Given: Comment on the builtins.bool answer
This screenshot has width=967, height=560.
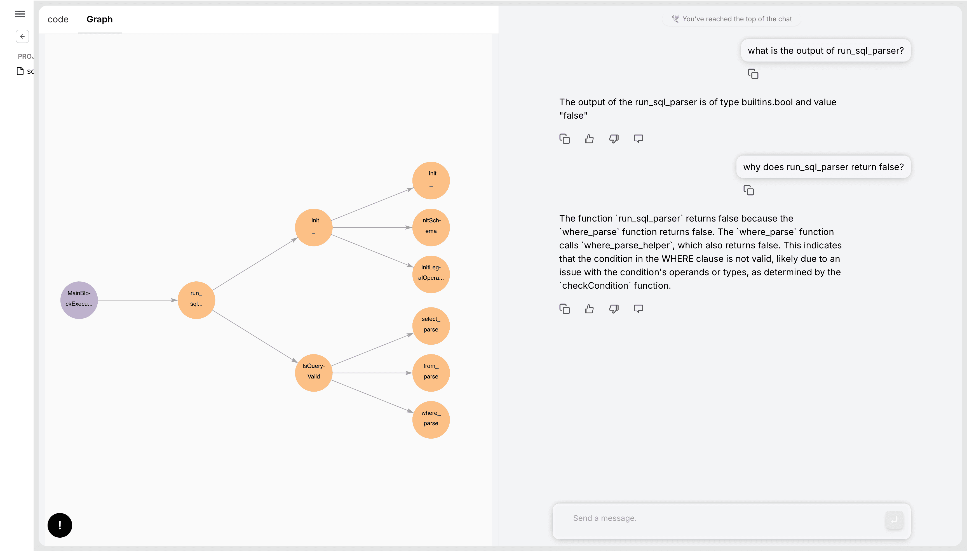Looking at the screenshot, I should [x=638, y=139].
